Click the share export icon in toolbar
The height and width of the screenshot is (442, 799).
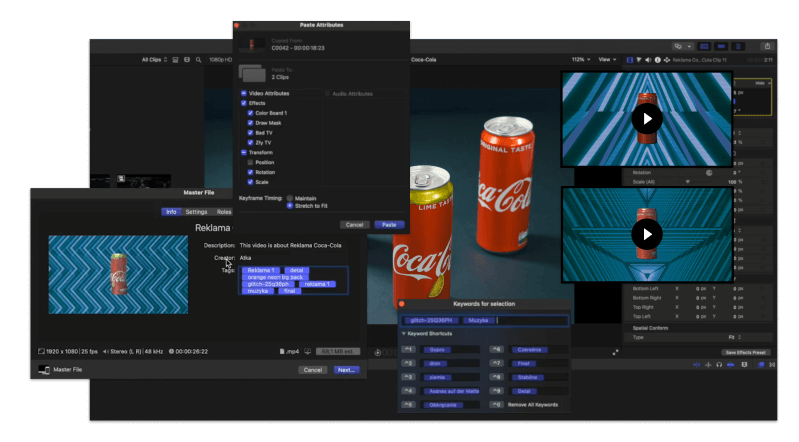(768, 46)
